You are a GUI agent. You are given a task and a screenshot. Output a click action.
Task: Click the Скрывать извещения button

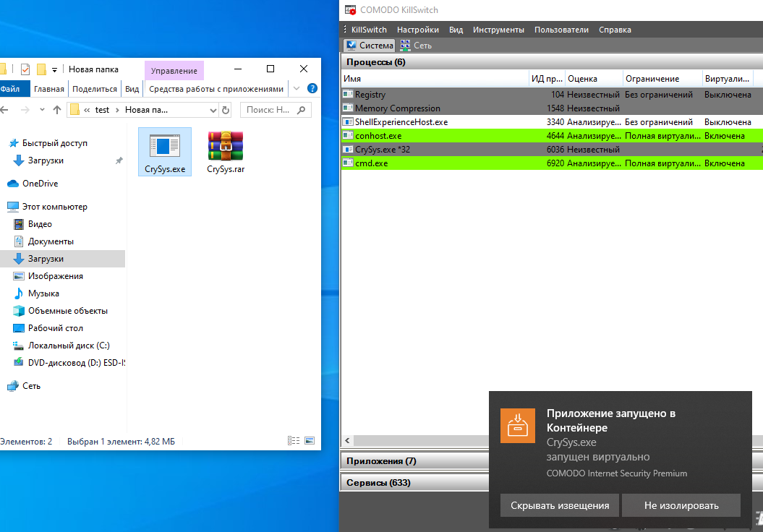pos(560,505)
